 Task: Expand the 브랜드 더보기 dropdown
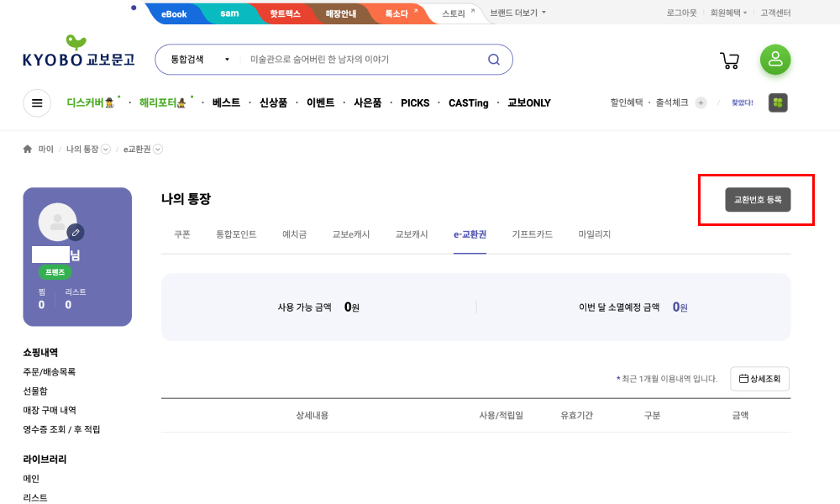518,13
